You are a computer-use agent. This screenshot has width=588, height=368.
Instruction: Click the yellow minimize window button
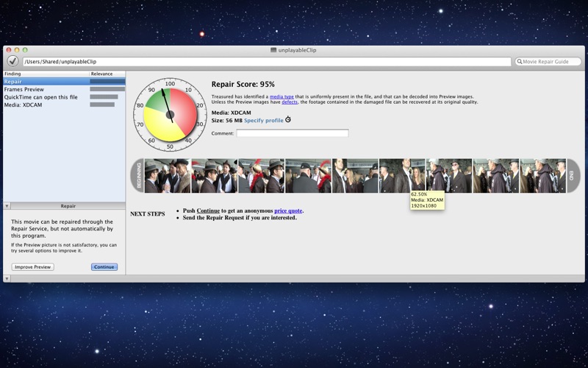pos(16,50)
